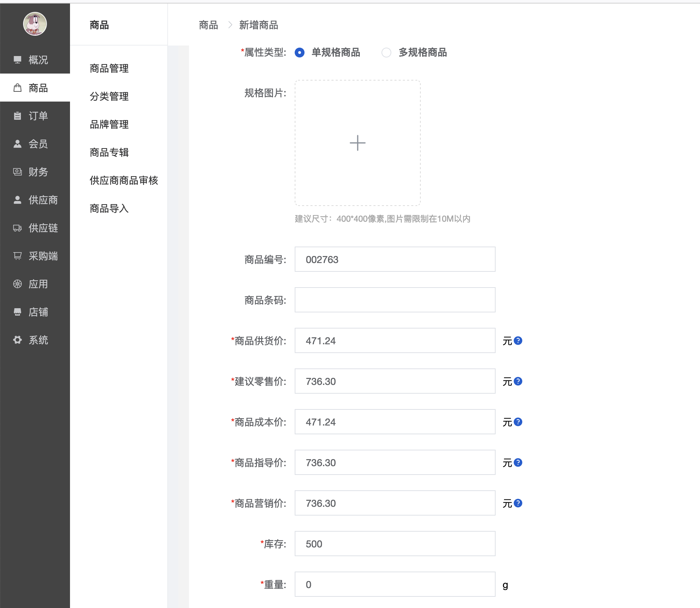700x608 pixels.
Task: Click plus icon to upload 规格图片
Action: click(x=357, y=143)
